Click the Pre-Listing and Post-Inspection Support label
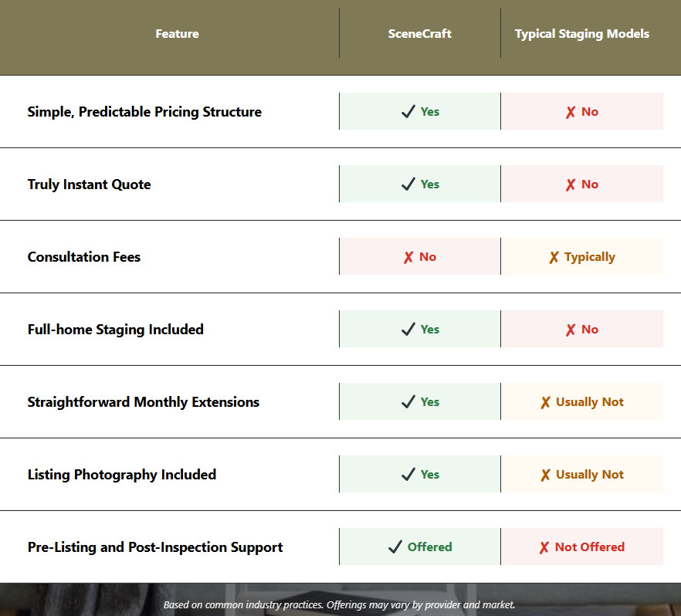Screen dimensions: 681x616 pos(155,547)
